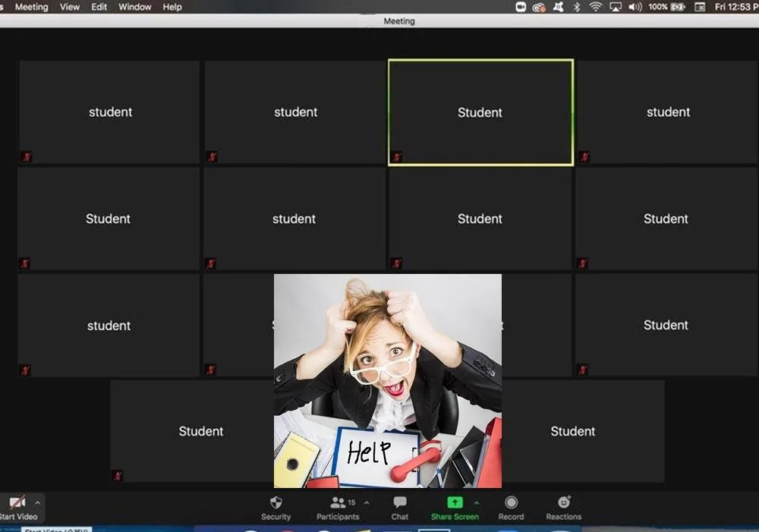759x532 pixels.
Task: Select the highlighted Student video tile
Action: [480, 112]
